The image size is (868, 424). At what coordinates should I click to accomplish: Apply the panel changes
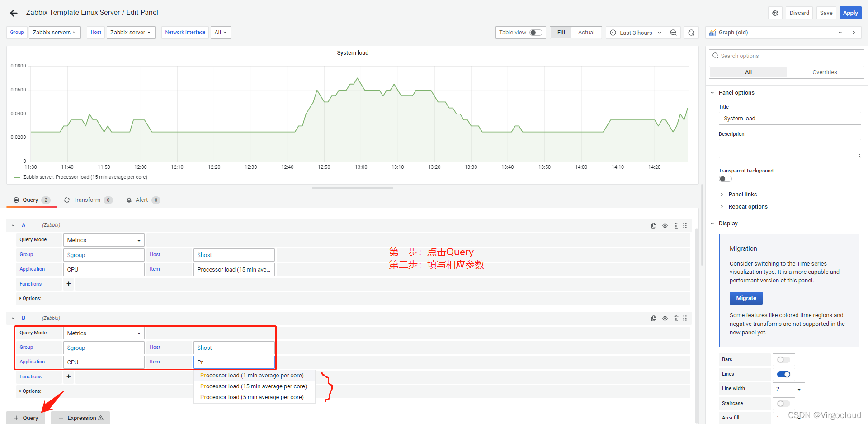pos(850,13)
